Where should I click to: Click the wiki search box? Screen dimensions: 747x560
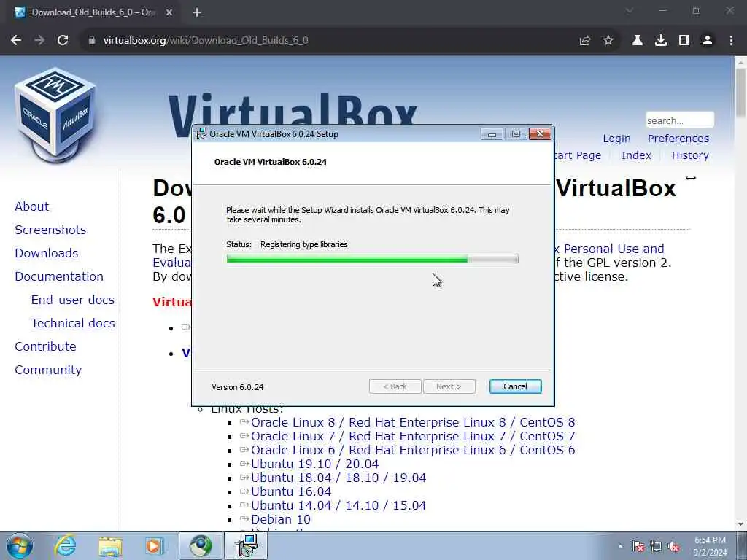tap(679, 120)
